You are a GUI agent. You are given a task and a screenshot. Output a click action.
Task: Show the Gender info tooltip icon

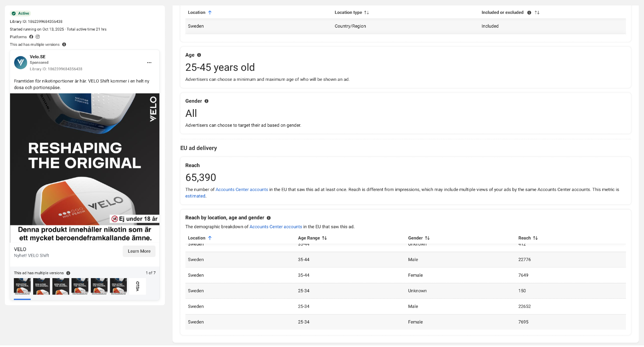pos(206,101)
